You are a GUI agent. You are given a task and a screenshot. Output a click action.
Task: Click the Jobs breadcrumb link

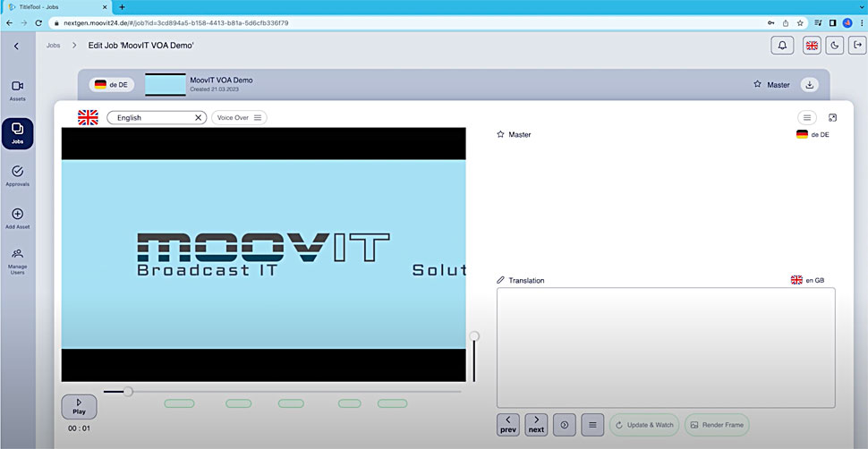click(x=53, y=46)
